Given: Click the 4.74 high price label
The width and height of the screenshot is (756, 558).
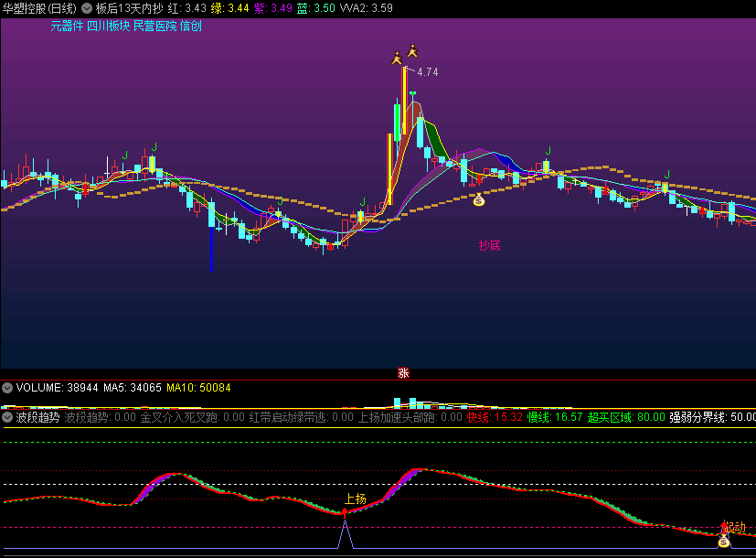Looking at the screenshot, I should click(427, 72).
